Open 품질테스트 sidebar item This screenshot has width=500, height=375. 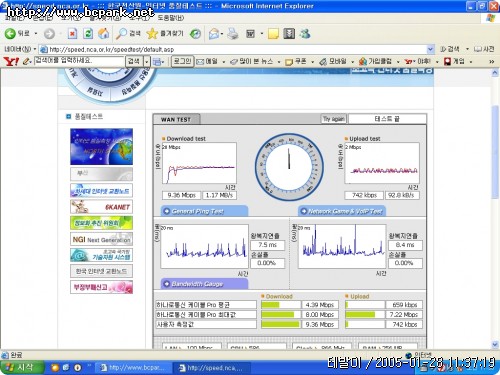pos(88,116)
